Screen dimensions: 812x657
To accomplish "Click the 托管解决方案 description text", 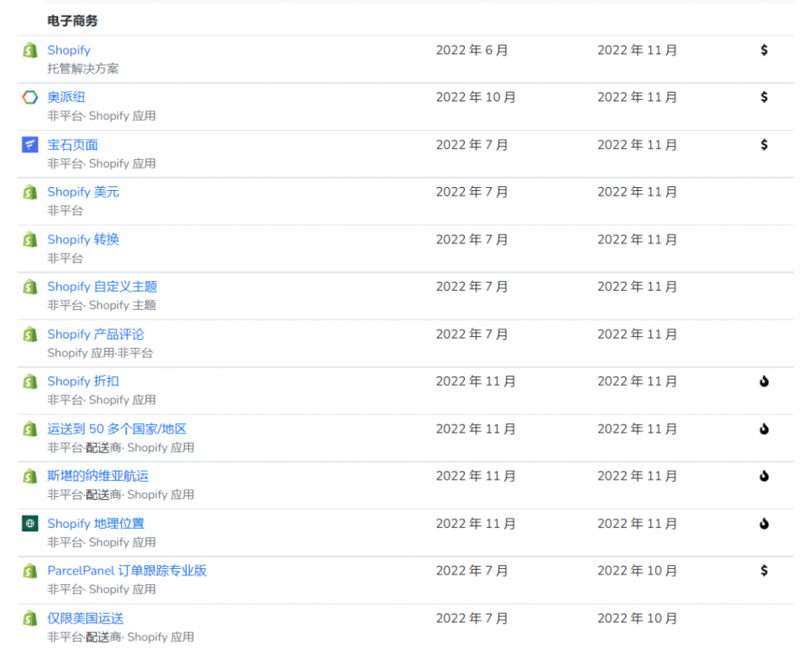I will click(x=82, y=69).
